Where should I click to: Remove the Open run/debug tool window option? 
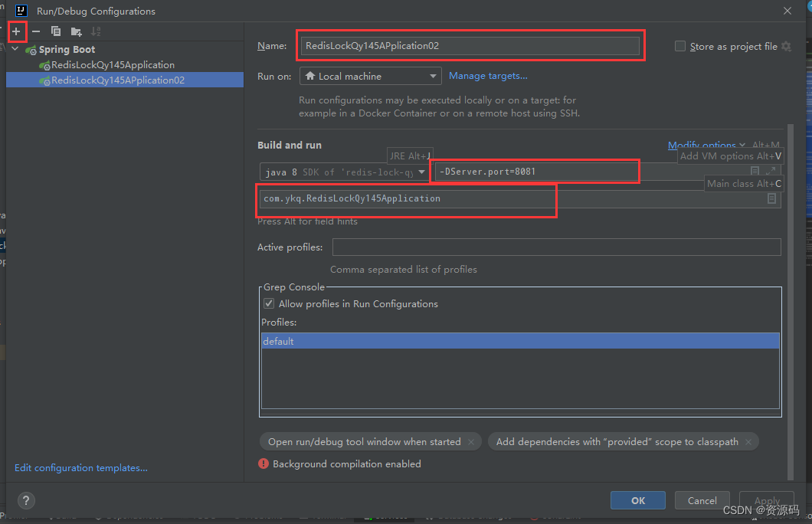coord(471,442)
